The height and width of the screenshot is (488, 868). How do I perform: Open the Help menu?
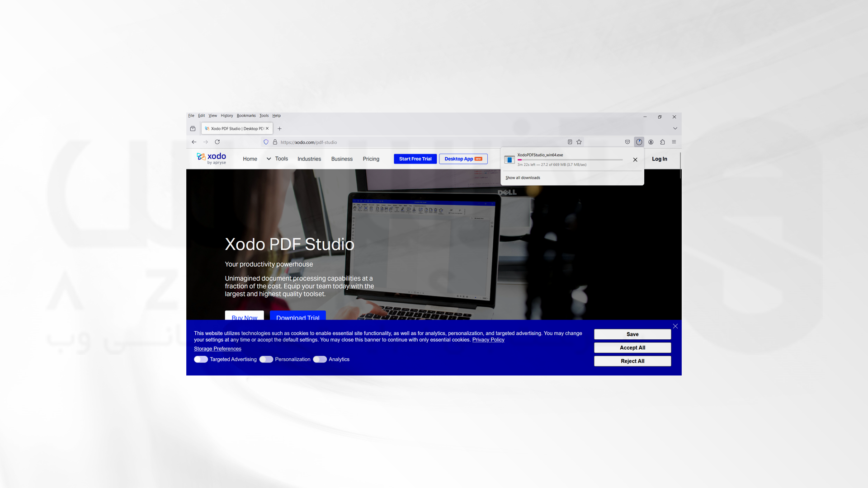(277, 116)
